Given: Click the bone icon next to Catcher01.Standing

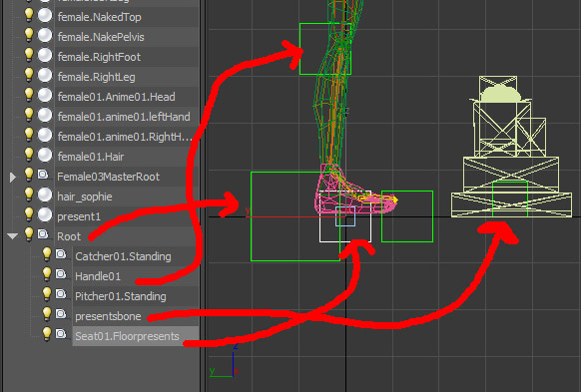Looking at the screenshot, I should [61, 254].
